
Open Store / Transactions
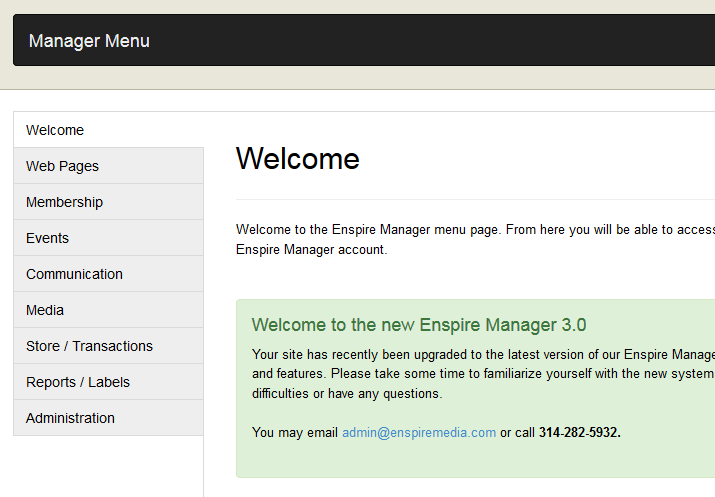pos(109,346)
